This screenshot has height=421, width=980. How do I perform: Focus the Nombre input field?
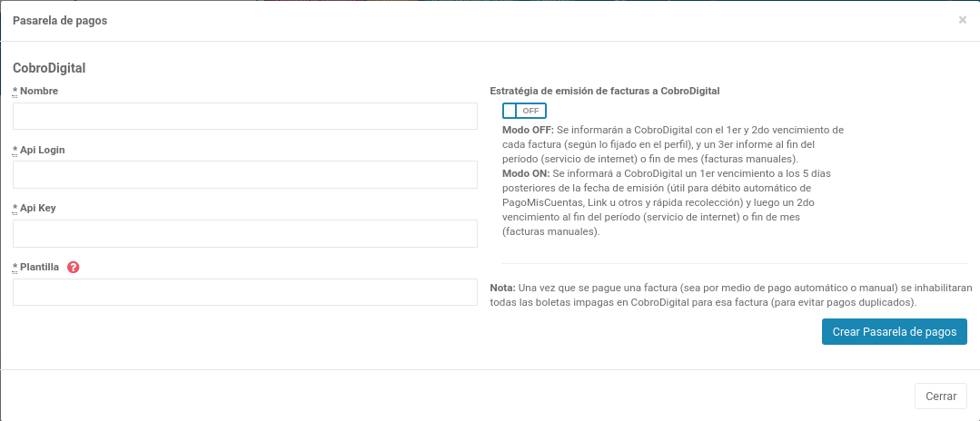[245, 116]
